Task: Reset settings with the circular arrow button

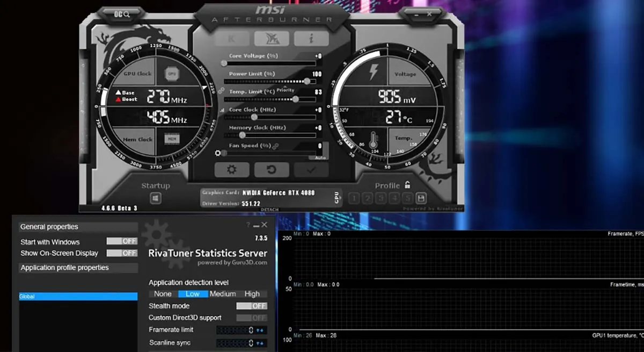Action: [x=271, y=170]
